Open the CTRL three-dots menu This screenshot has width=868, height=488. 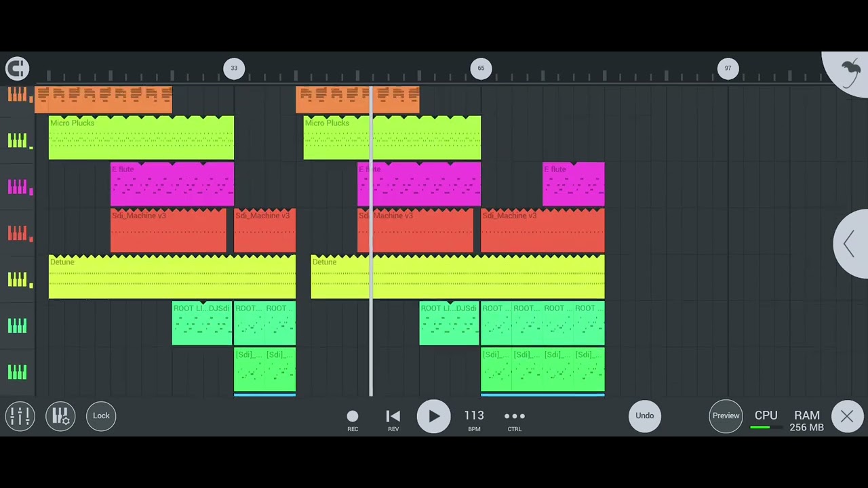[515, 420]
